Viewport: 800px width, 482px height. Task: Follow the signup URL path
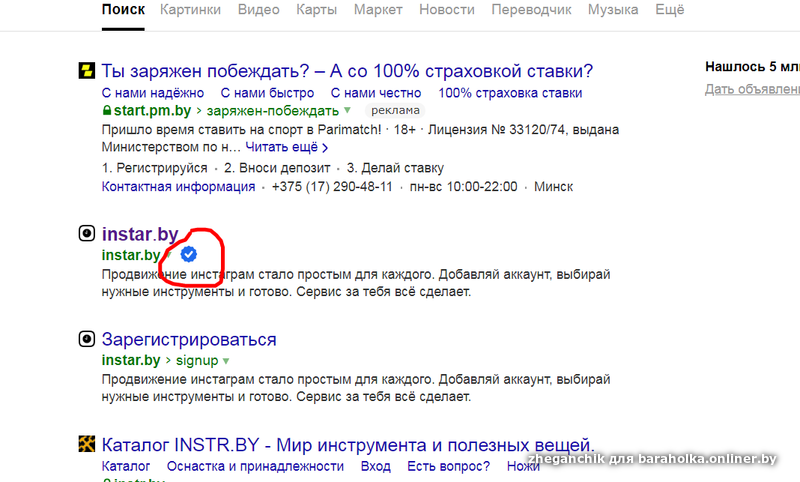click(x=197, y=361)
